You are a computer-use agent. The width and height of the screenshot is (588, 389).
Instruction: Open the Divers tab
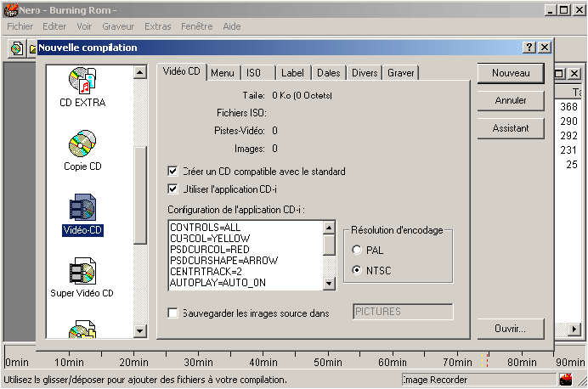click(x=365, y=73)
